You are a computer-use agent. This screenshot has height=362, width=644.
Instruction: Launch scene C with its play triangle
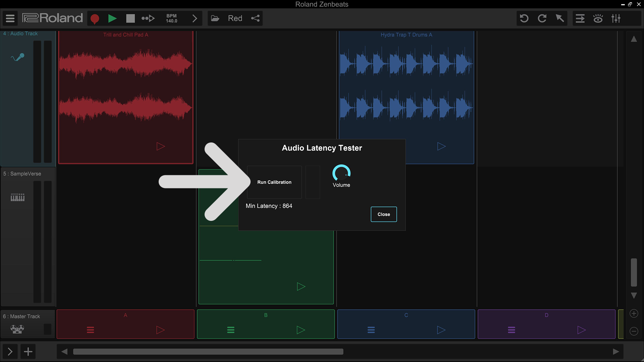point(441,330)
